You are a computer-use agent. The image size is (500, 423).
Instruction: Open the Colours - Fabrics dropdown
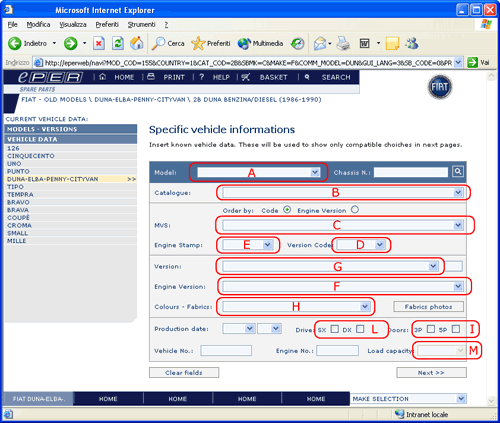coord(296,306)
